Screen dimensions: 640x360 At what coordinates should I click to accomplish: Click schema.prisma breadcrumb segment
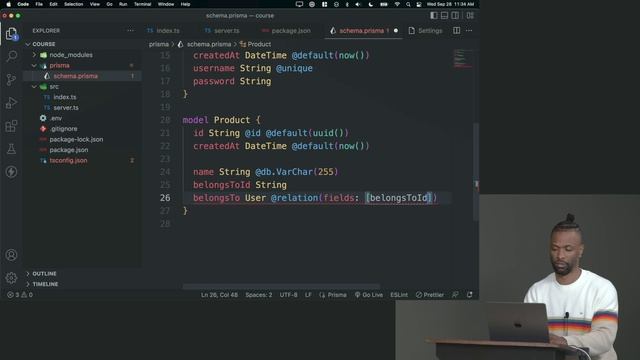(204, 44)
